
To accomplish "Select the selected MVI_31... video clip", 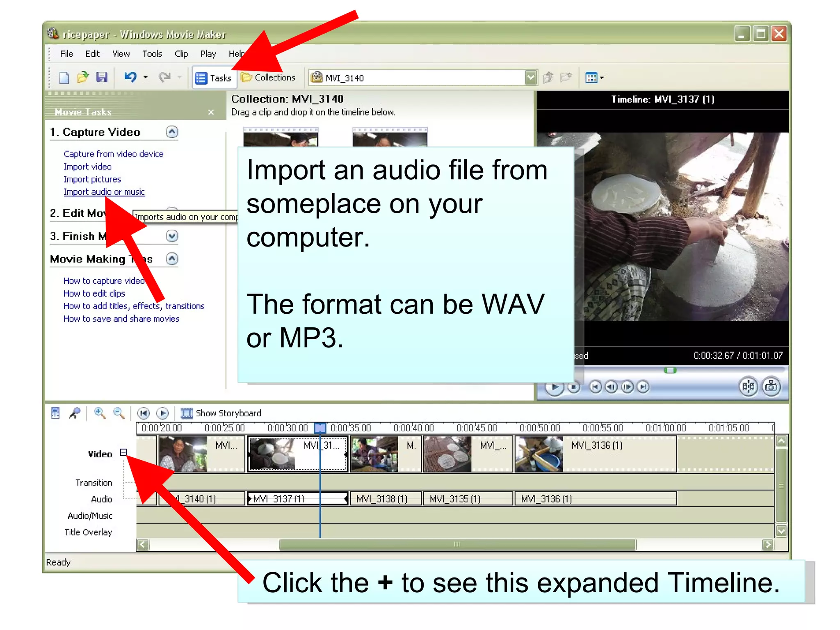I will point(297,454).
